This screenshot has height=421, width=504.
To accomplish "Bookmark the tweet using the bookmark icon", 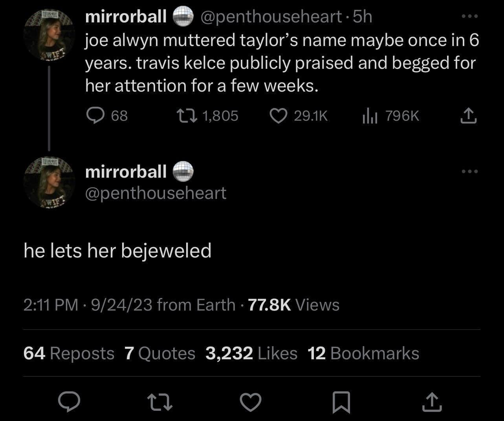I will (x=341, y=402).
